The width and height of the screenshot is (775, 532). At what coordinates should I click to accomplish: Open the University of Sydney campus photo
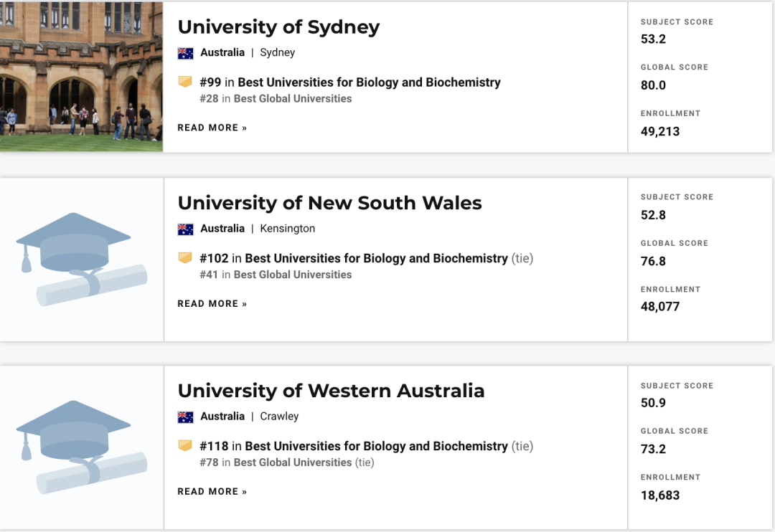click(x=81, y=76)
